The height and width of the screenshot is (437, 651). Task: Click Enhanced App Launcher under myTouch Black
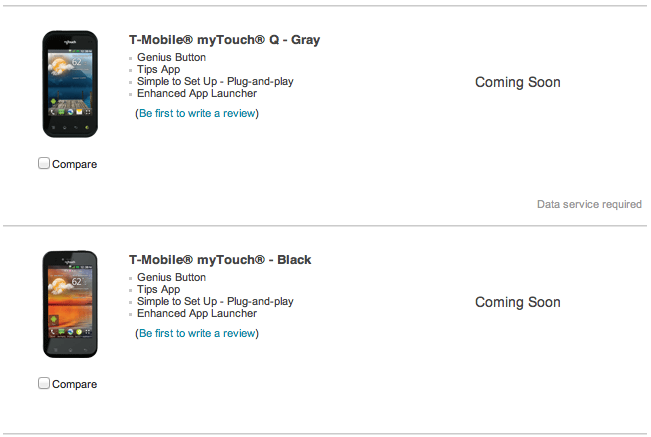point(197,313)
